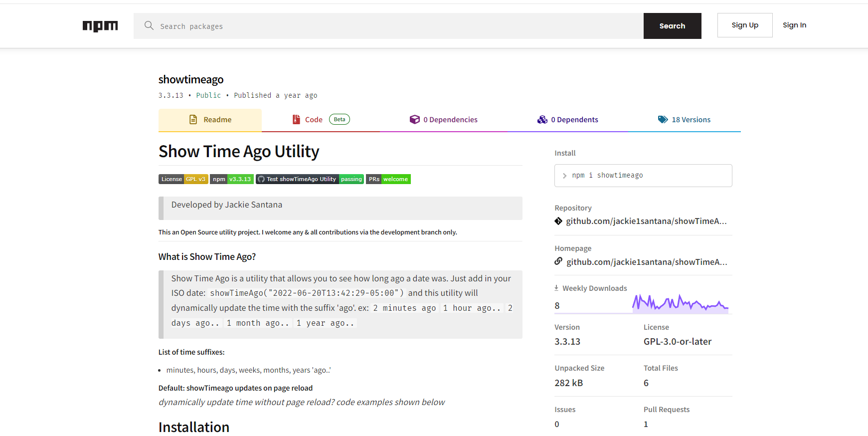Click the Dependents cubes icon
Image resolution: width=868 pixels, height=436 pixels.
(542, 120)
